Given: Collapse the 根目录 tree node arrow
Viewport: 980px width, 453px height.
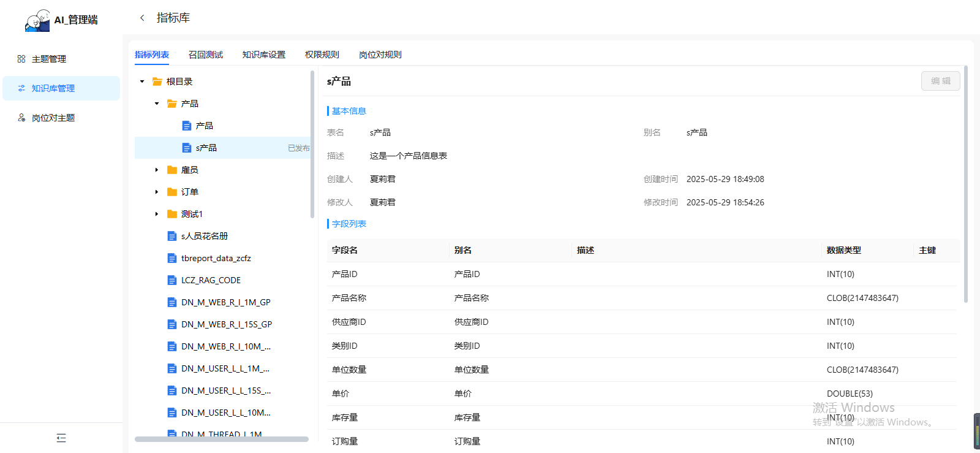Looking at the screenshot, I should [x=142, y=82].
